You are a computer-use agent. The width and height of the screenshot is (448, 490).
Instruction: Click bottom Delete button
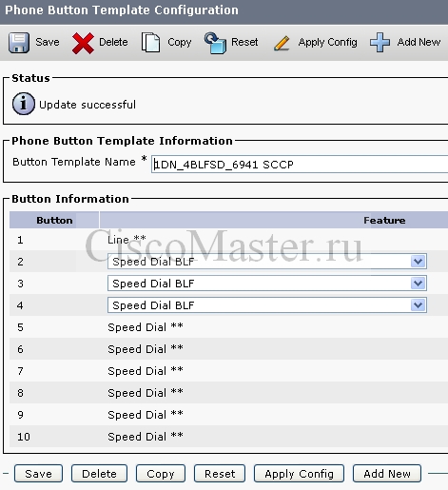pyautogui.click(x=99, y=474)
